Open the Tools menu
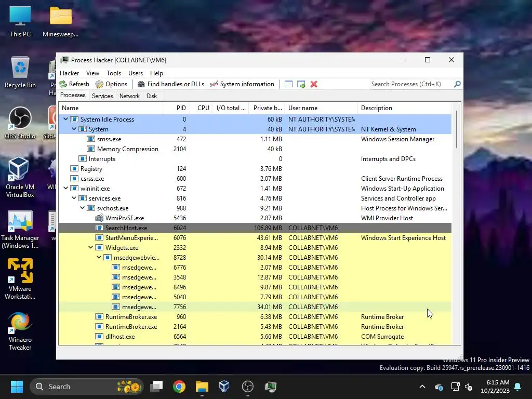532x399 pixels. (114, 73)
